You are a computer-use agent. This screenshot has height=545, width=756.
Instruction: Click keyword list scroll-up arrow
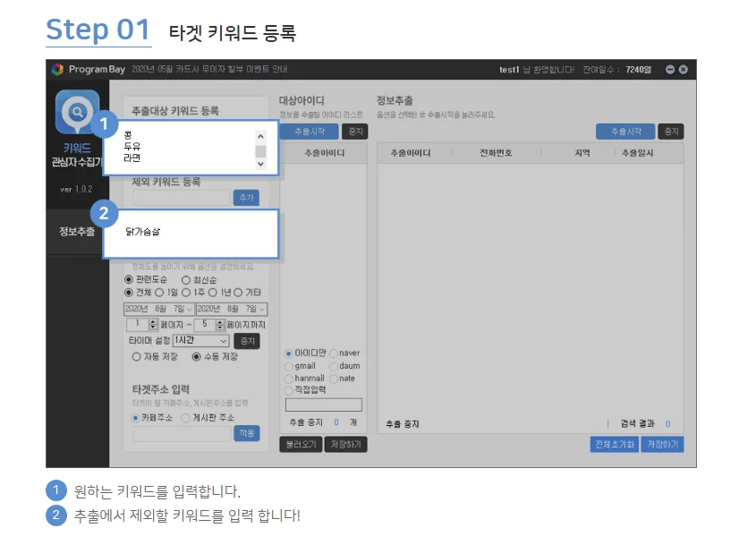pos(260,137)
